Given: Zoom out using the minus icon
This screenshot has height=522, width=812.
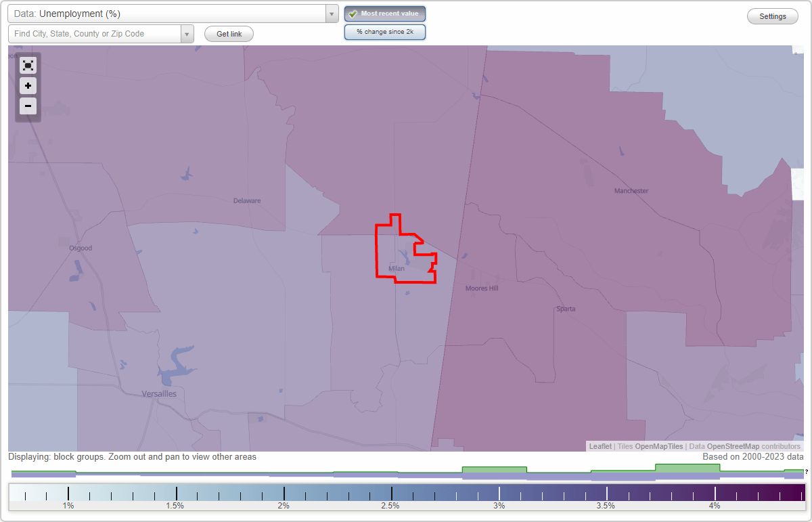Looking at the screenshot, I should click(28, 106).
